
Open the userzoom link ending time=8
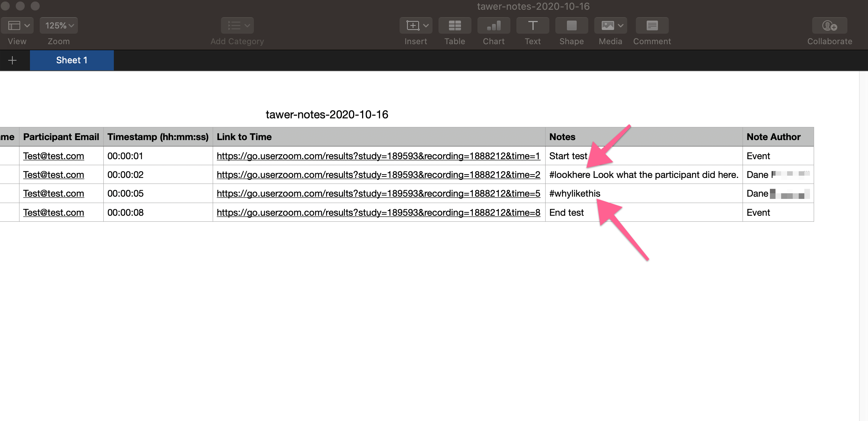[379, 212]
